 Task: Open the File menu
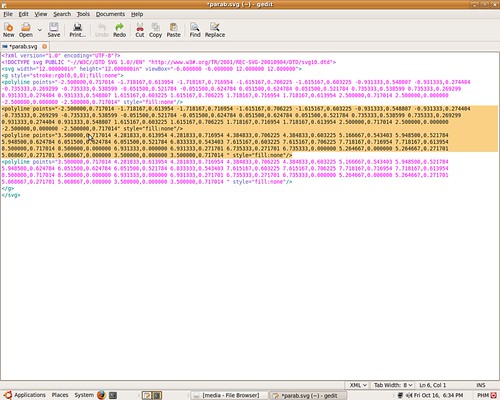point(8,14)
